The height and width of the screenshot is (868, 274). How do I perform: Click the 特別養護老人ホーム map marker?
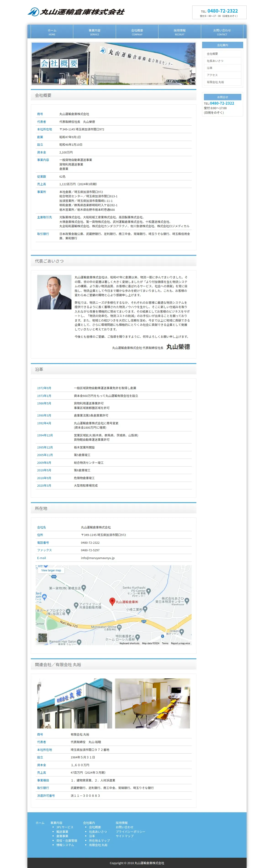coord(137,637)
